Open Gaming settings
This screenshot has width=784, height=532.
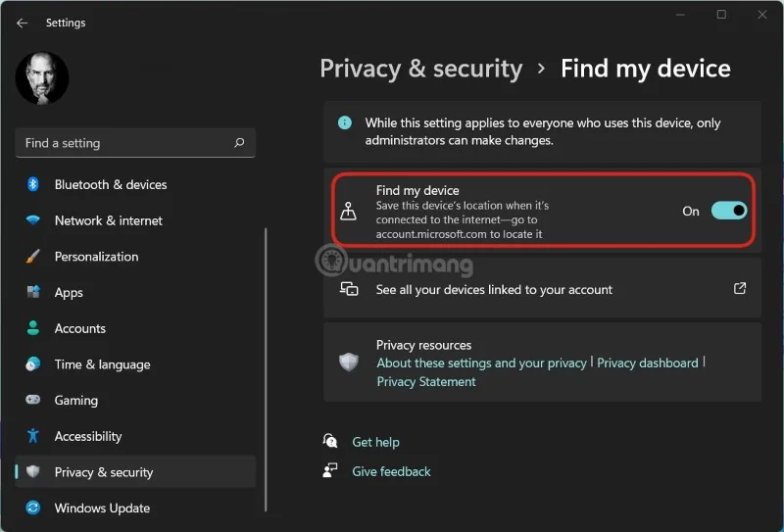click(76, 401)
